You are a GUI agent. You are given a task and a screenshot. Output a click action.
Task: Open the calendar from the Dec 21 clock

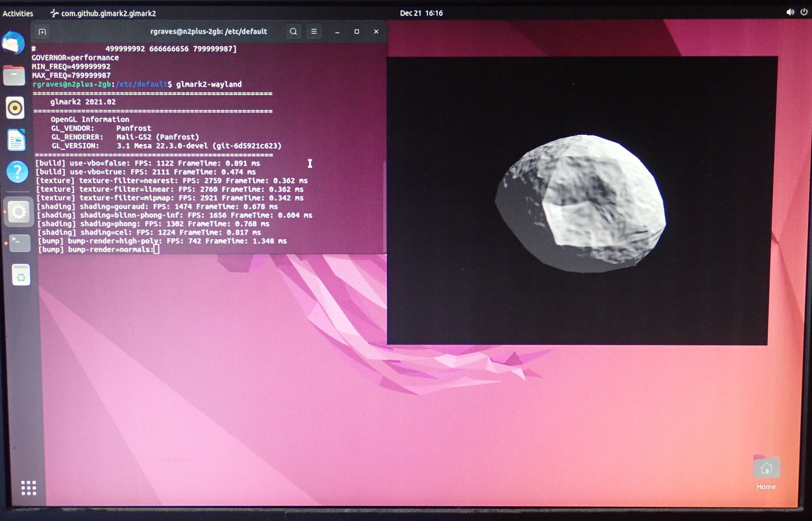tap(421, 13)
